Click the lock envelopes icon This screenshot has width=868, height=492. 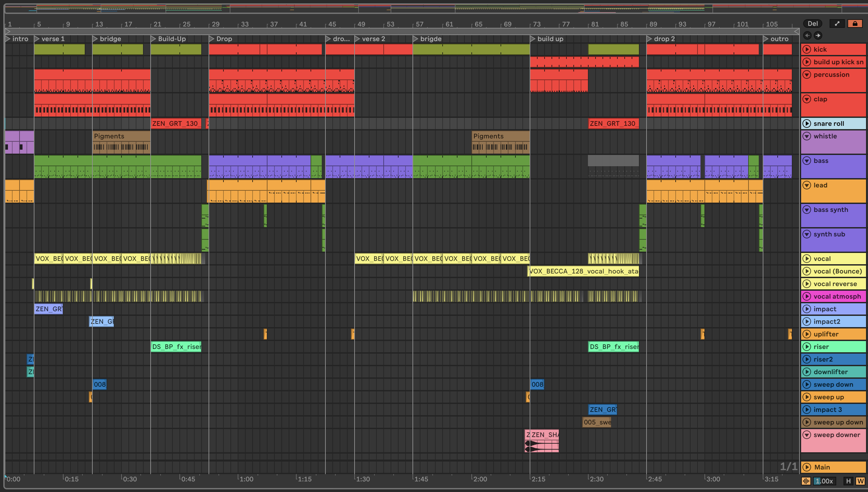coord(855,24)
